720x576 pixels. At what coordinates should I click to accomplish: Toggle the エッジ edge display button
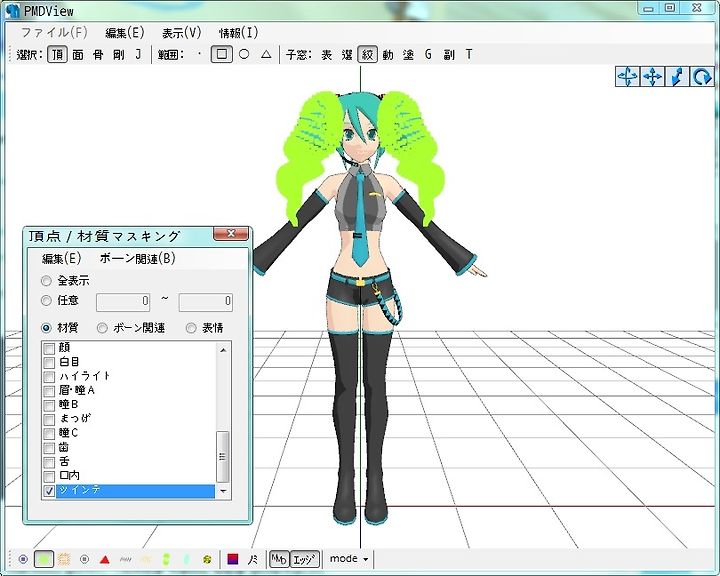coord(304,559)
